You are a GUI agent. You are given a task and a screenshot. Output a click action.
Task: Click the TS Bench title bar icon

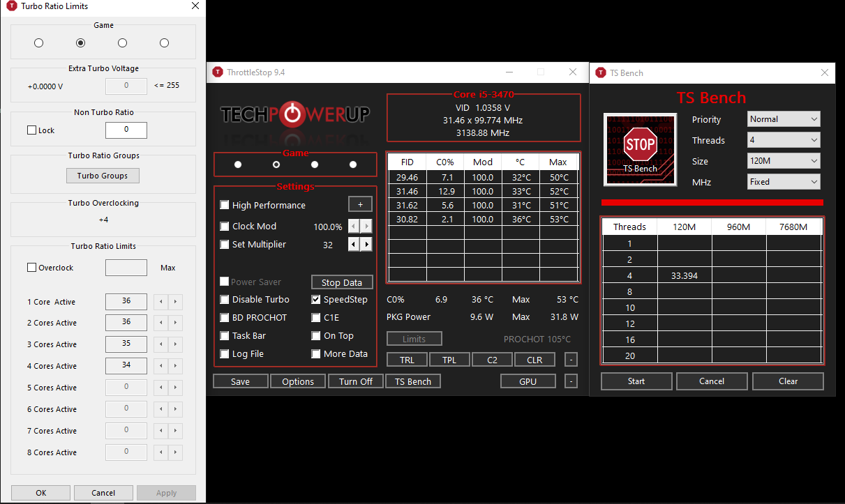[601, 72]
